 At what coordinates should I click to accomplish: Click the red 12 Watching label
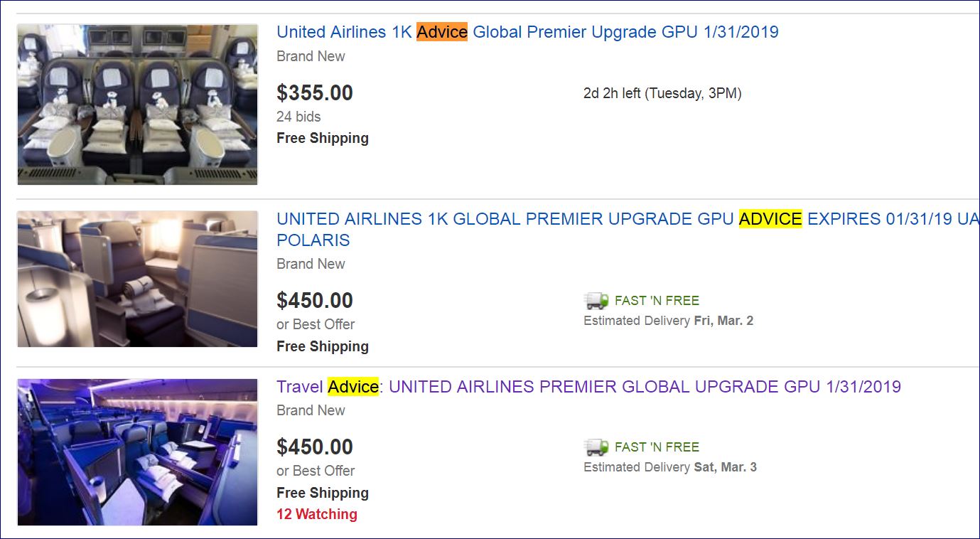[x=317, y=514]
